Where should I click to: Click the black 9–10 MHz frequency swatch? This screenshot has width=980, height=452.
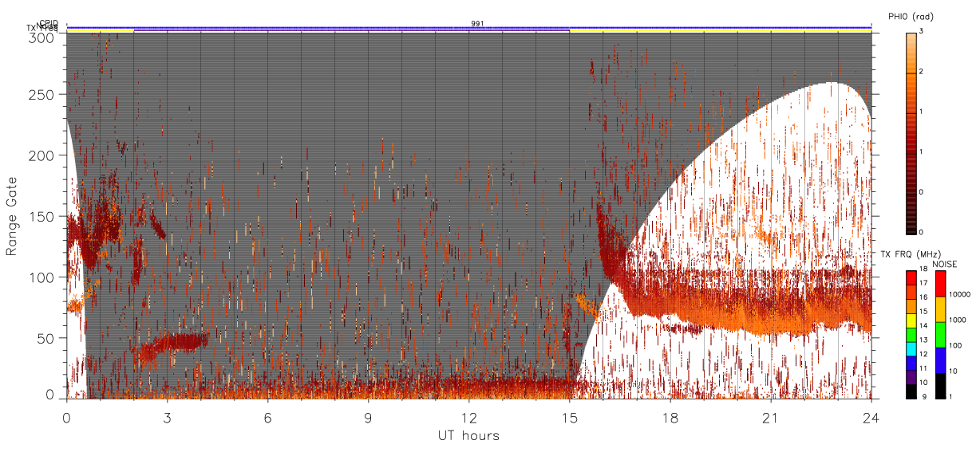[x=911, y=392]
